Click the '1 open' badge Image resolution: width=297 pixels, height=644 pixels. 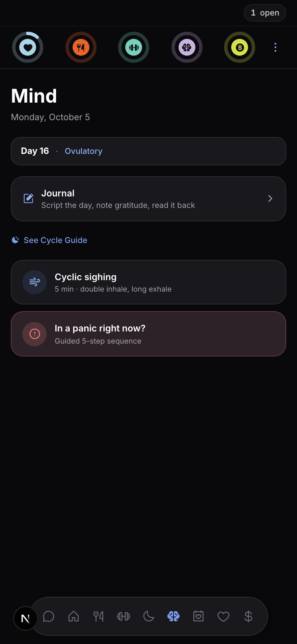tap(265, 13)
